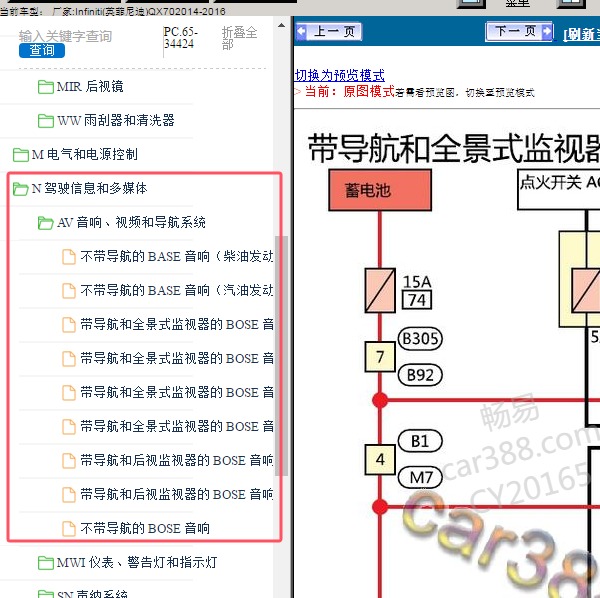Open the MIR 后视镜 folder
The image size is (600, 598).
coord(90,86)
